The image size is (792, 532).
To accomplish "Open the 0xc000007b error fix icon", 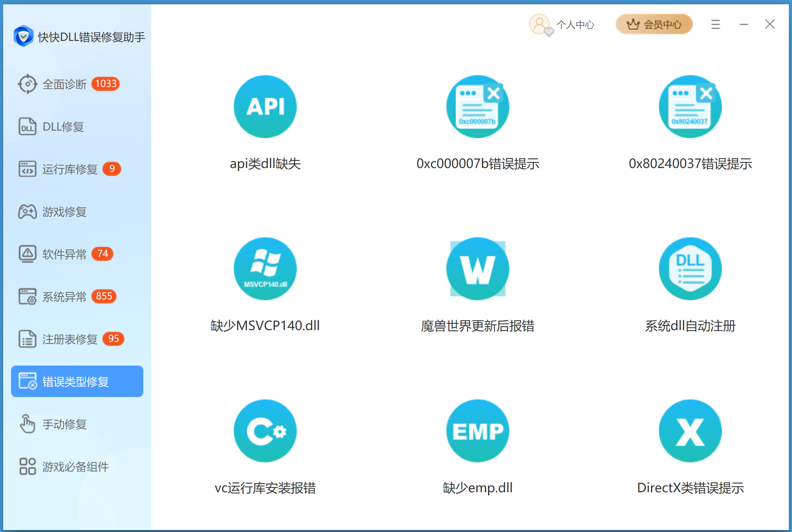I will click(477, 107).
